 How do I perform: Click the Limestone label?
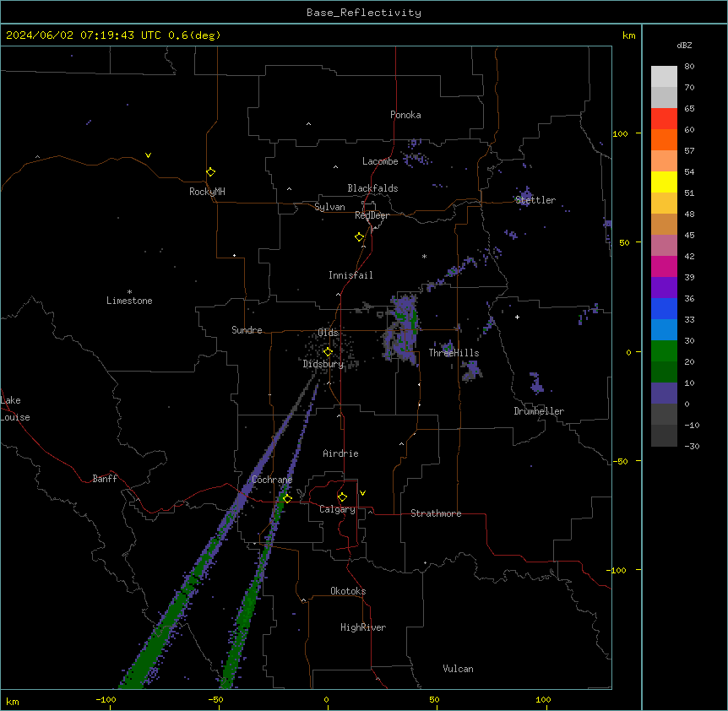click(x=129, y=301)
